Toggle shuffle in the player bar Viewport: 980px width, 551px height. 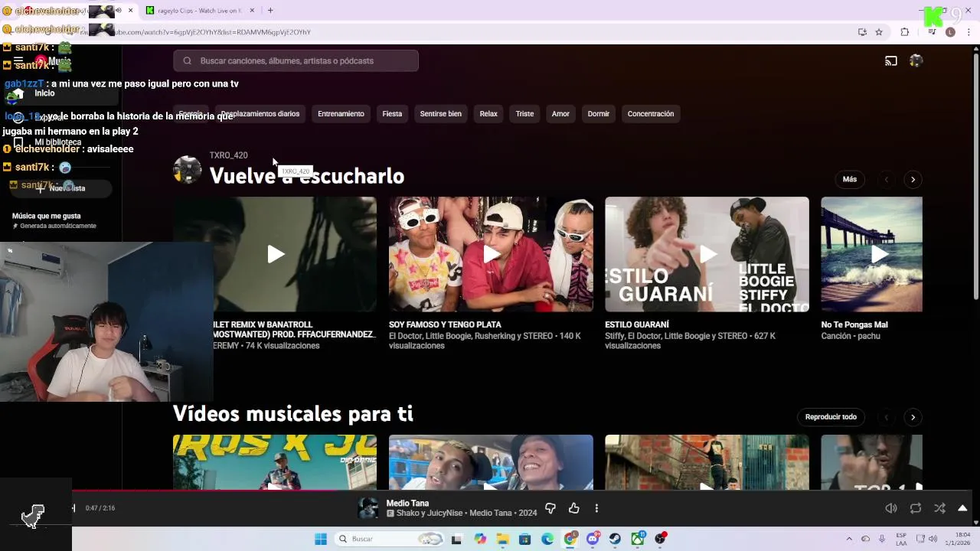[x=939, y=508]
